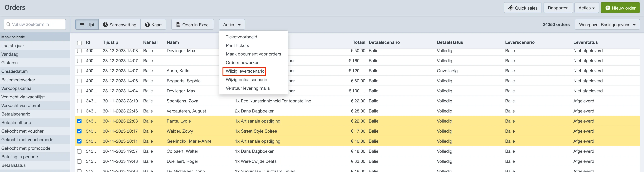Uncheck the Walder, Zowy order checkbox
644x172 pixels.
tap(79, 131)
